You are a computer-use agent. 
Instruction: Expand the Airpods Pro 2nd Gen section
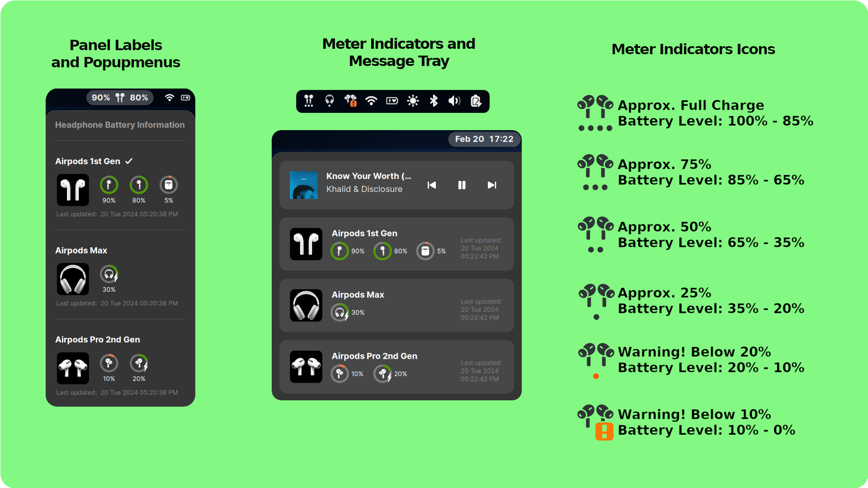pyautogui.click(x=97, y=338)
